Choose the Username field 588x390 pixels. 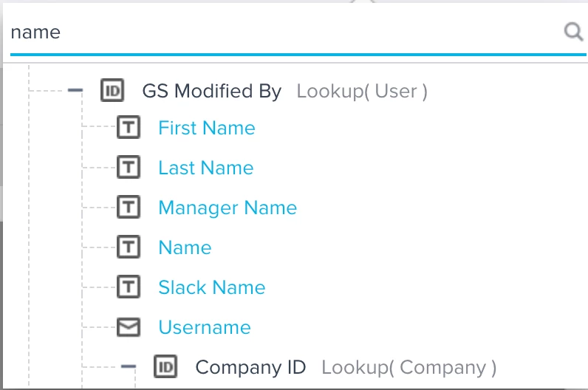[x=205, y=327]
